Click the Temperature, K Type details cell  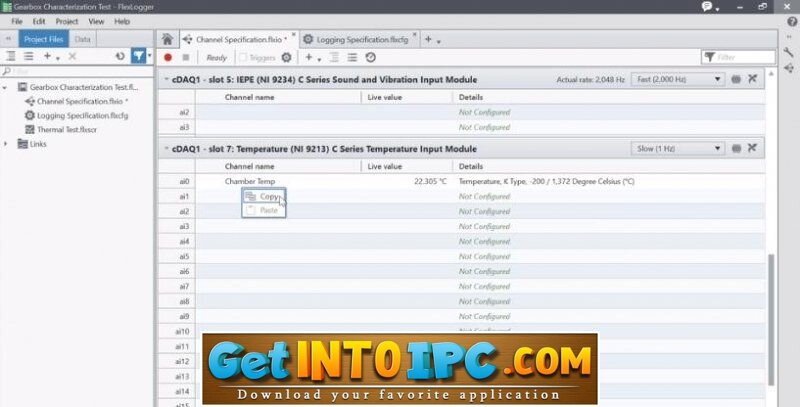[x=546, y=181]
